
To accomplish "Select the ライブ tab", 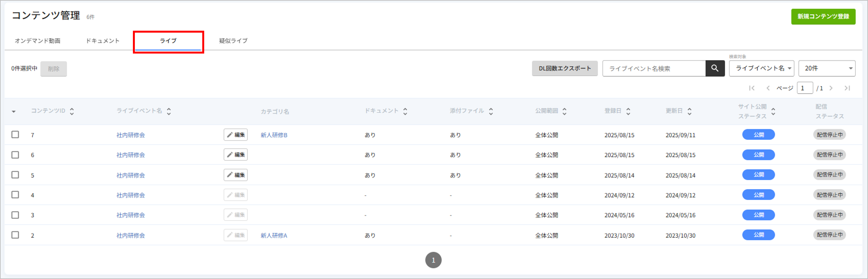I will (x=168, y=41).
